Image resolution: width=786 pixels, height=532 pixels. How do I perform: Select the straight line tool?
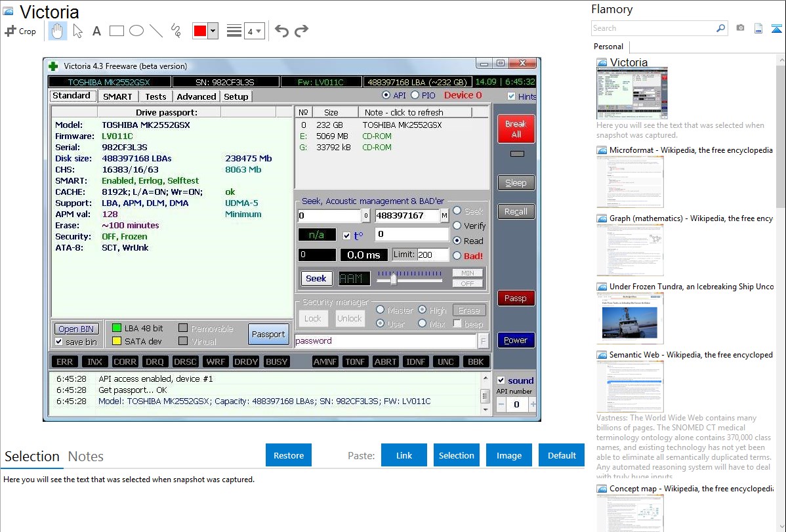[155, 31]
